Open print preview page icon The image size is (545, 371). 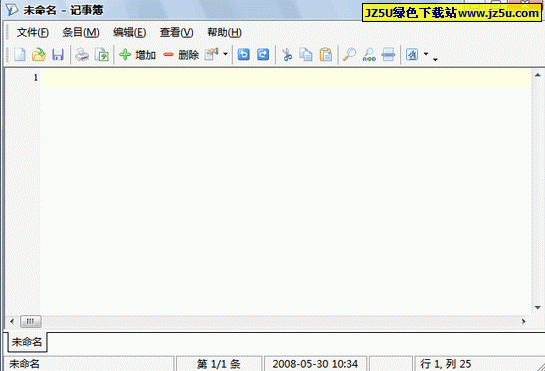(x=102, y=55)
